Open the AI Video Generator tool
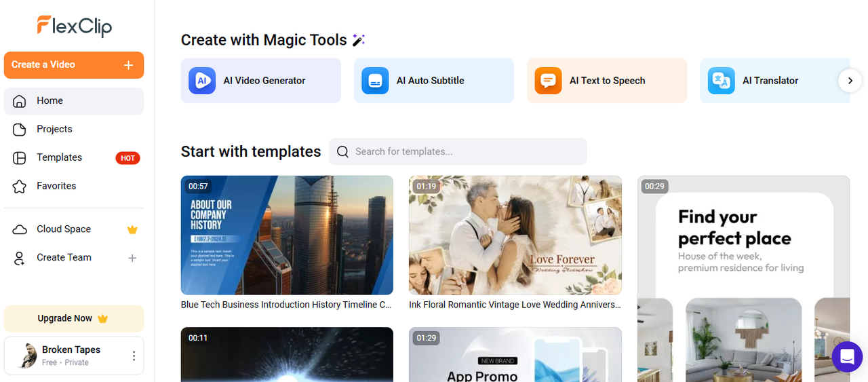The image size is (868, 382). click(260, 81)
